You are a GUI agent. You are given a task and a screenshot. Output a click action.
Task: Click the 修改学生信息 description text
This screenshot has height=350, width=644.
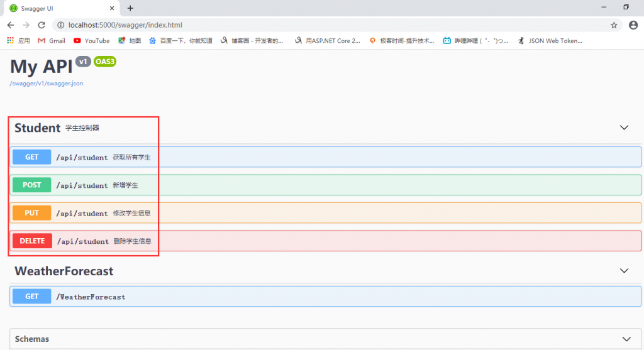click(x=132, y=214)
